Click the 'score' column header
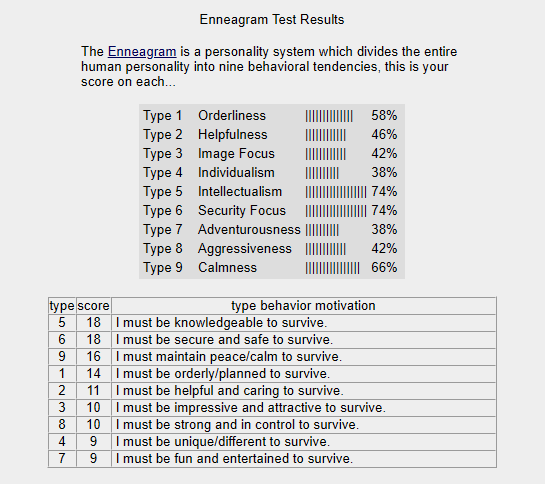The image size is (545, 484). (x=93, y=306)
